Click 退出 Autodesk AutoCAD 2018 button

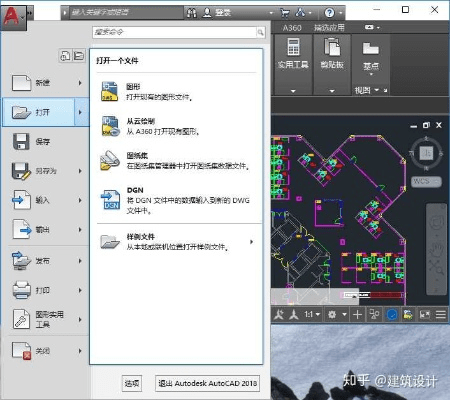(207, 383)
